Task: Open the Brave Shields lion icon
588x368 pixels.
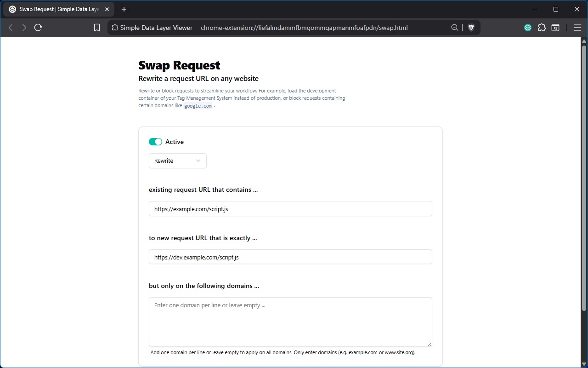Action: (x=471, y=28)
